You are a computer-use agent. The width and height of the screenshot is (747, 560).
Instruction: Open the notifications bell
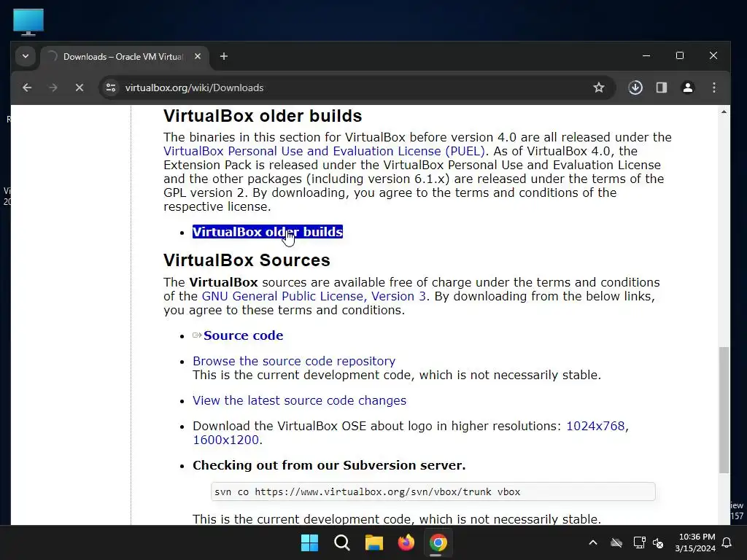[727, 542]
